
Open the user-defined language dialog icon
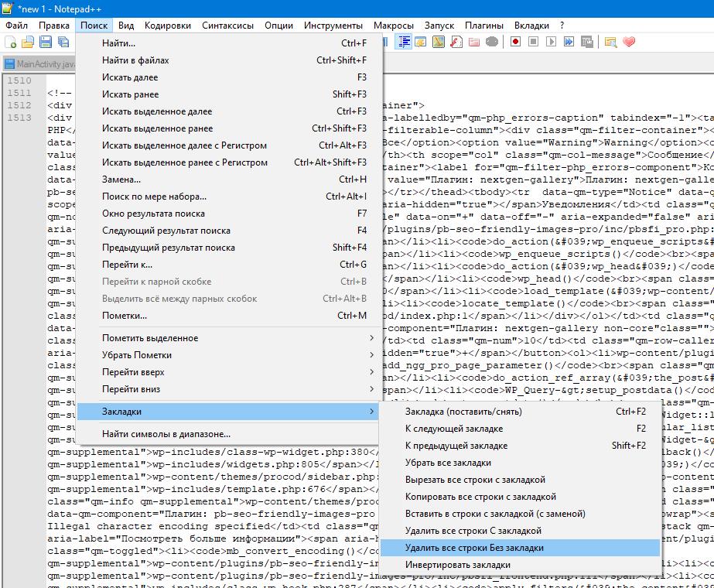click(x=420, y=42)
